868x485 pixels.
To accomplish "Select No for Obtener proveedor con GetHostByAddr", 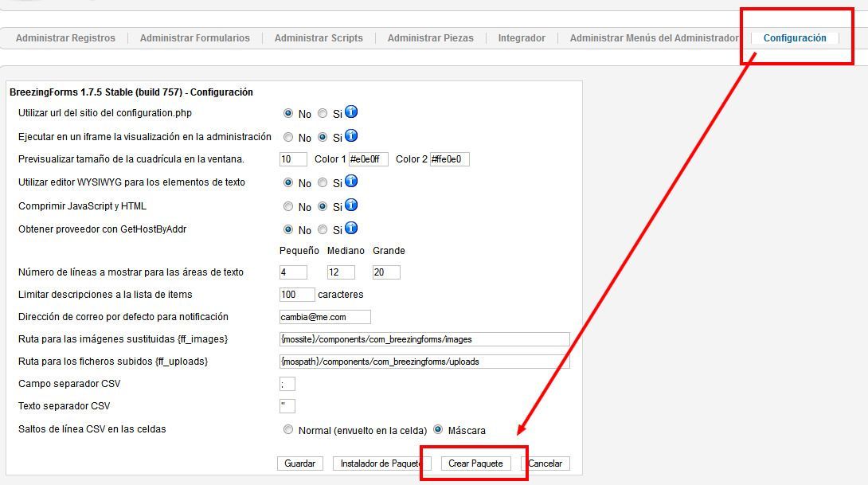I will pos(287,229).
